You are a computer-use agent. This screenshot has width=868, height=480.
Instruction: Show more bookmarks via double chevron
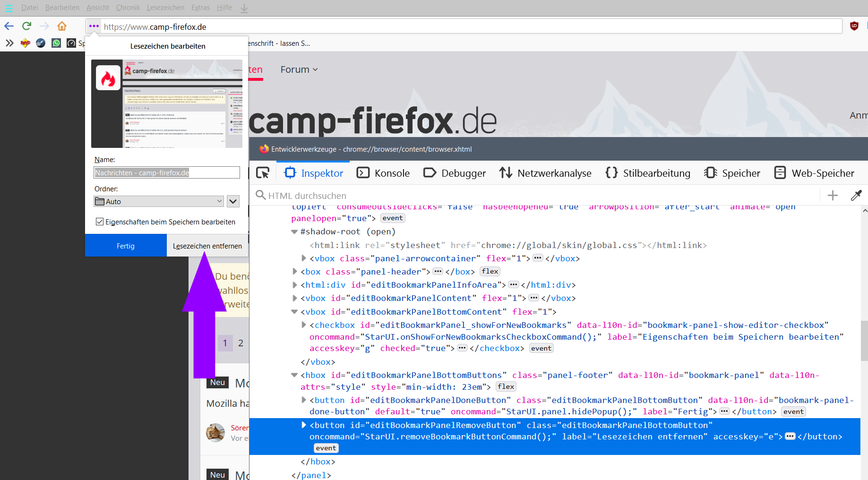point(9,43)
